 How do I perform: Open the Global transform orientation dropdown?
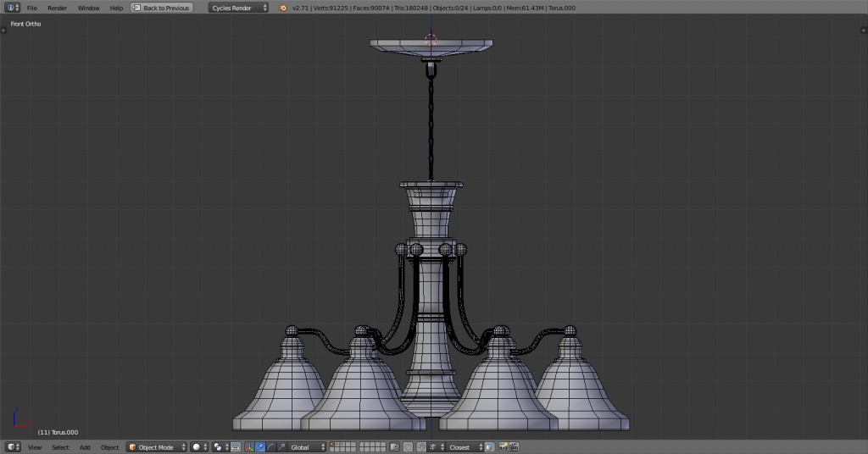tap(307, 447)
